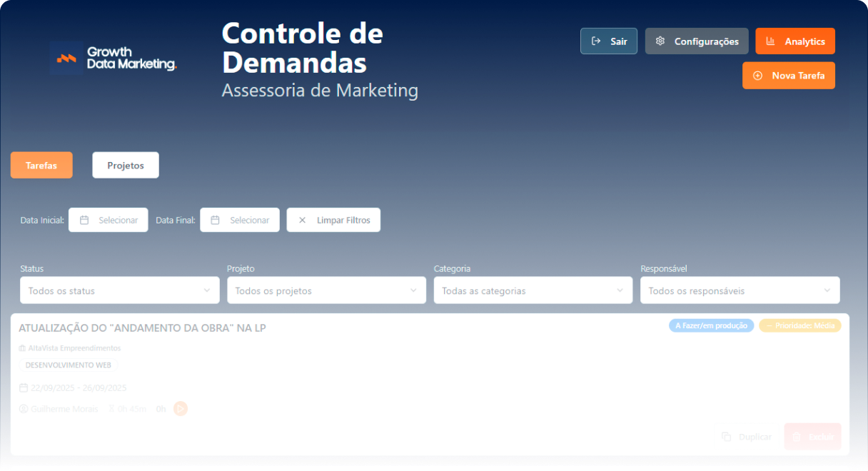Click the Prioridade: Média badge
The height and width of the screenshot is (471, 868).
(800, 325)
